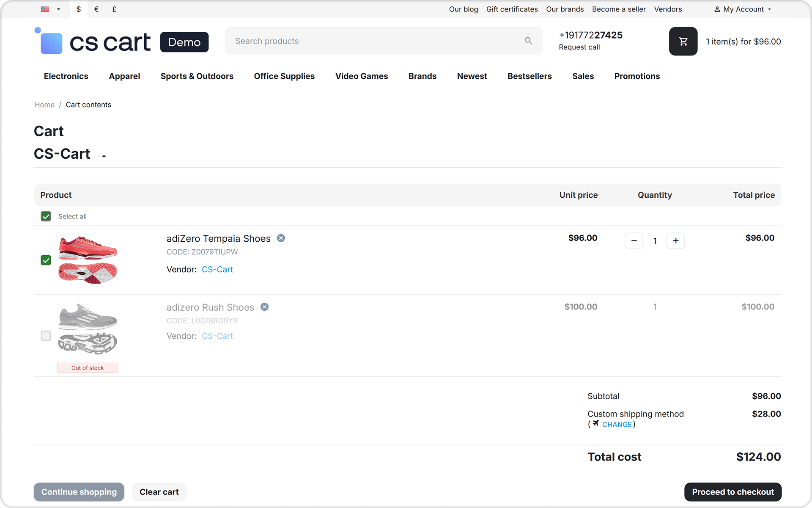
Task: Expand the My Account dropdown
Action: [x=743, y=9]
